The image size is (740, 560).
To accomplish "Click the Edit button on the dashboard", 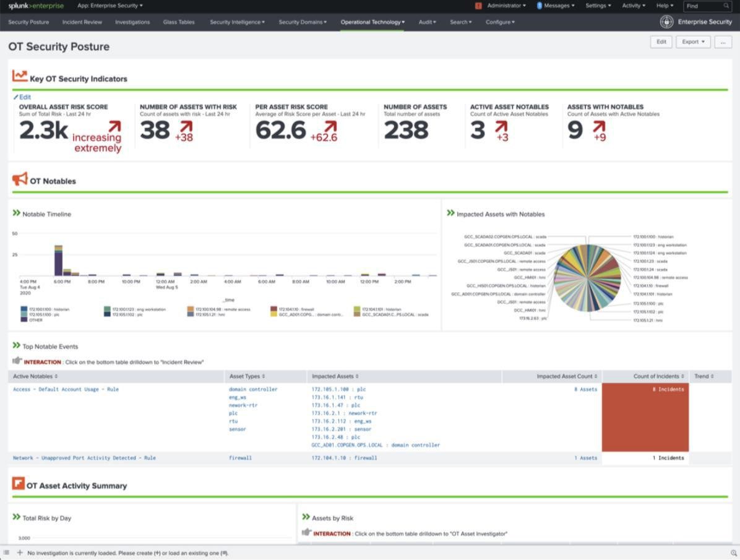I will (x=661, y=41).
